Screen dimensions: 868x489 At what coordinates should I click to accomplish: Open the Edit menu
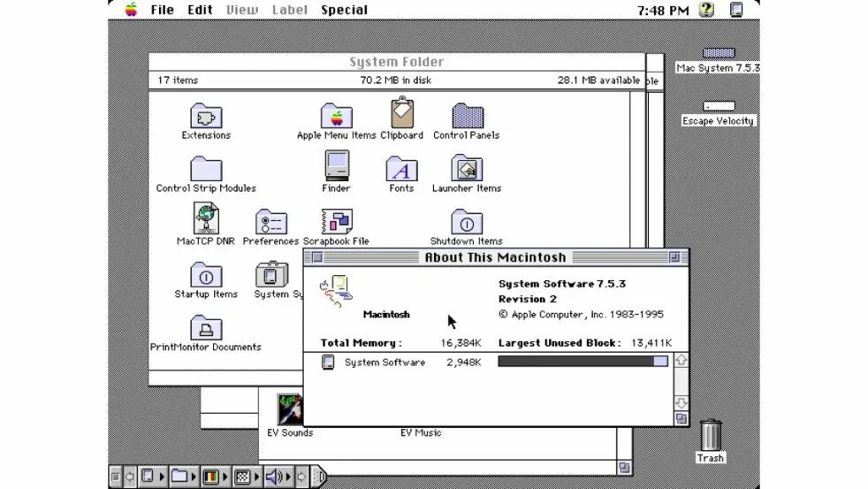coord(200,10)
